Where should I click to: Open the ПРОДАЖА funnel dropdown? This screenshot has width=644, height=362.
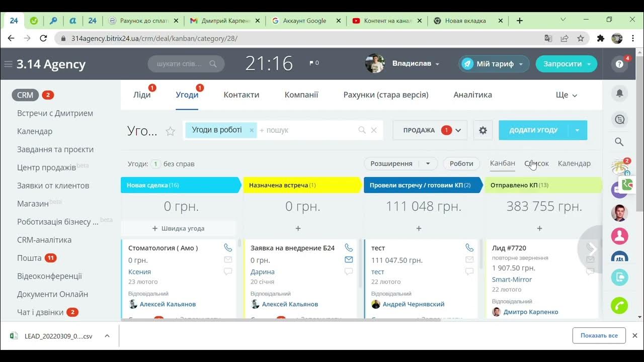pyautogui.click(x=430, y=130)
